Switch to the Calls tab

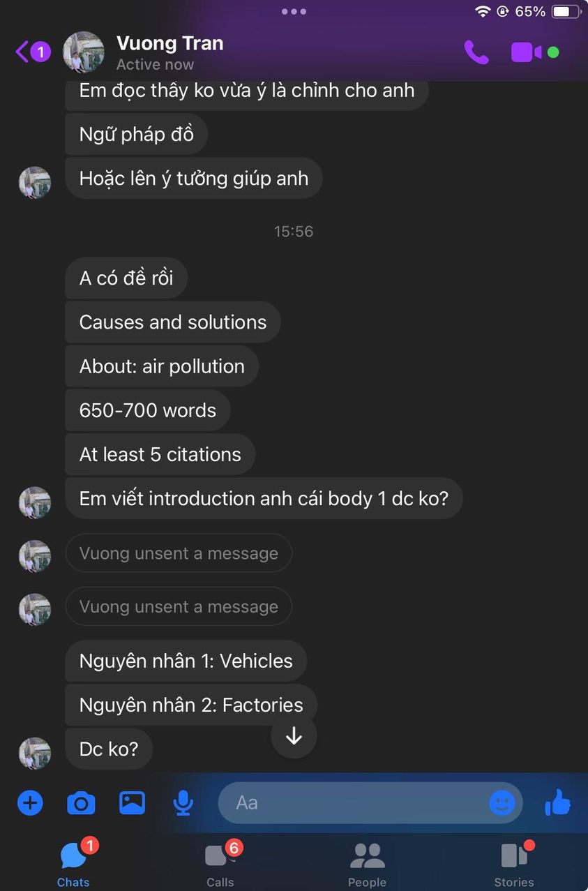pyautogui.click(x=220, y=863)
